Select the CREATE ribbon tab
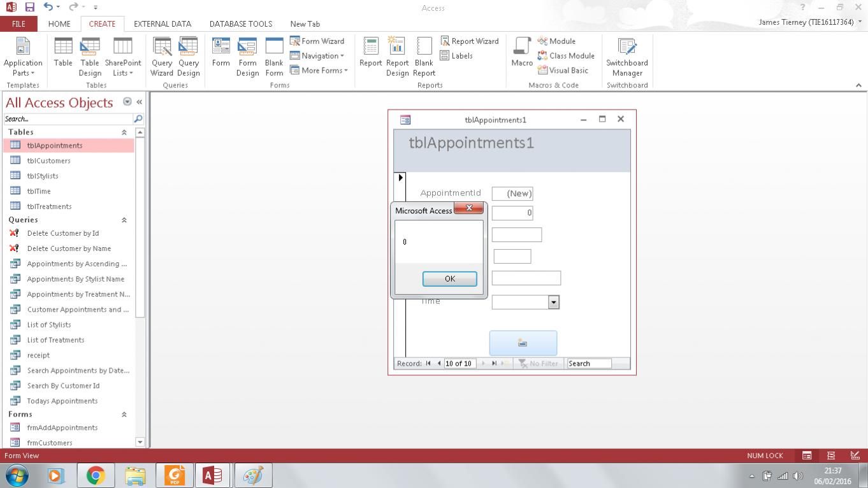 (102, 24)
